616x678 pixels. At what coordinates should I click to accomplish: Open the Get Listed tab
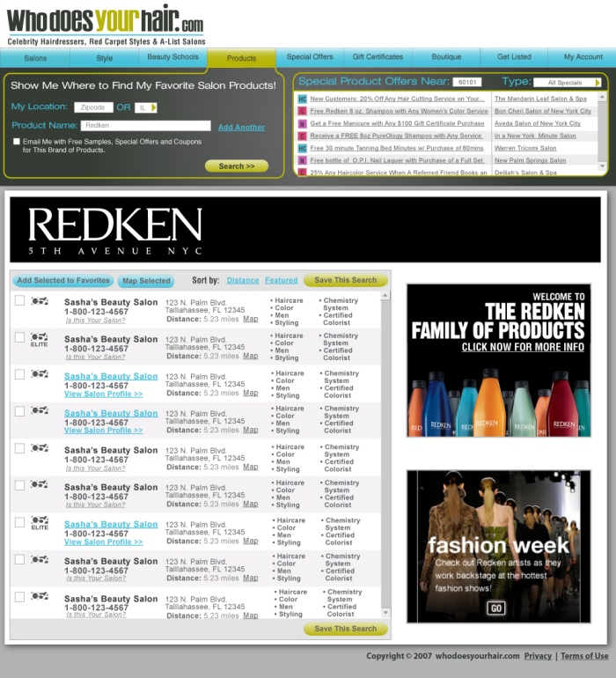pos(514,57)
